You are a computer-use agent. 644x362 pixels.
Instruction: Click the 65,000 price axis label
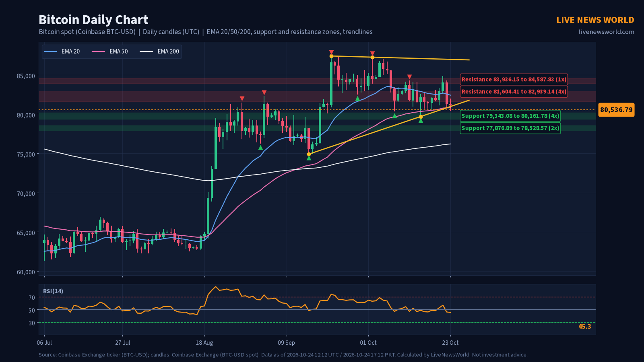(x=26, y=233)
